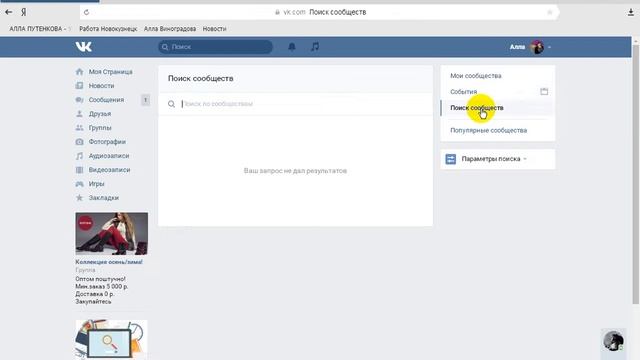The height and width of the screenshot is (360, 640).
Task: Open Видеозаписи in left menu
Action: pyautogui.click(x=109, y=170)
